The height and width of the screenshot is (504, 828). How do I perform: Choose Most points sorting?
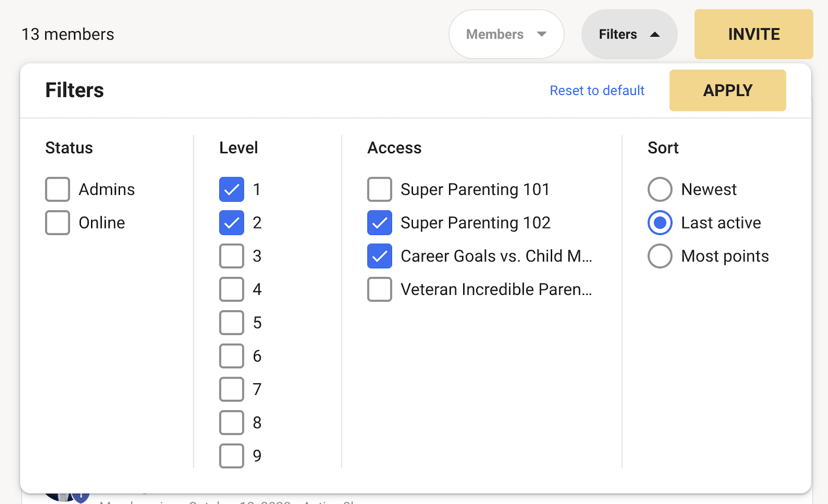(660, 256)
